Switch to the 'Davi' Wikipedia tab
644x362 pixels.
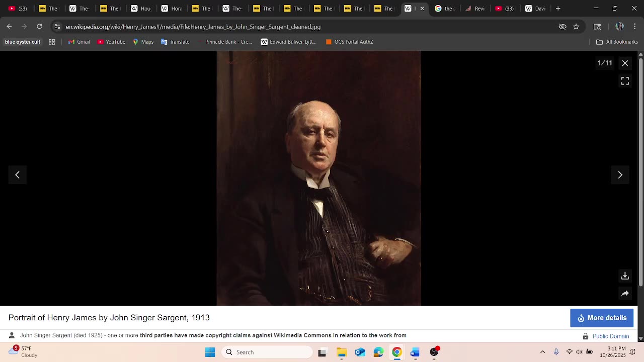[535, 9]
